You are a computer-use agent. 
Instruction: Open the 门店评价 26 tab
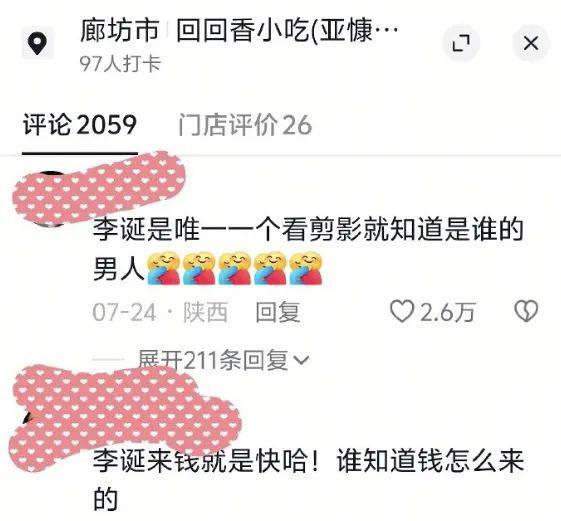coord(245,125)
